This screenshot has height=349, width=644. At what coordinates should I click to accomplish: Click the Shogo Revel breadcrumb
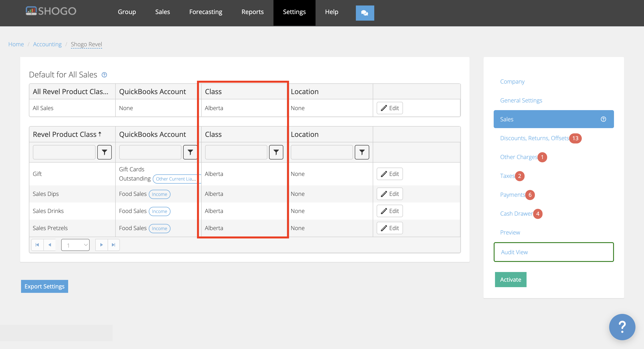pos(87,44)
